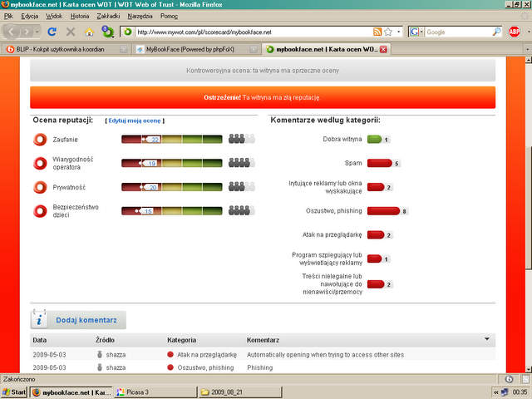The width and height of the screenshot is (532, 399).
Task: Click the Edytuj moją ocenę link
Action: point(135,121)
